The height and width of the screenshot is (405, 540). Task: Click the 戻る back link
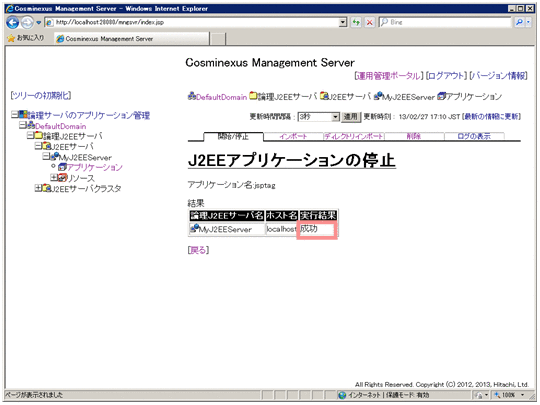pyautogui.click(x=198, y=250)
